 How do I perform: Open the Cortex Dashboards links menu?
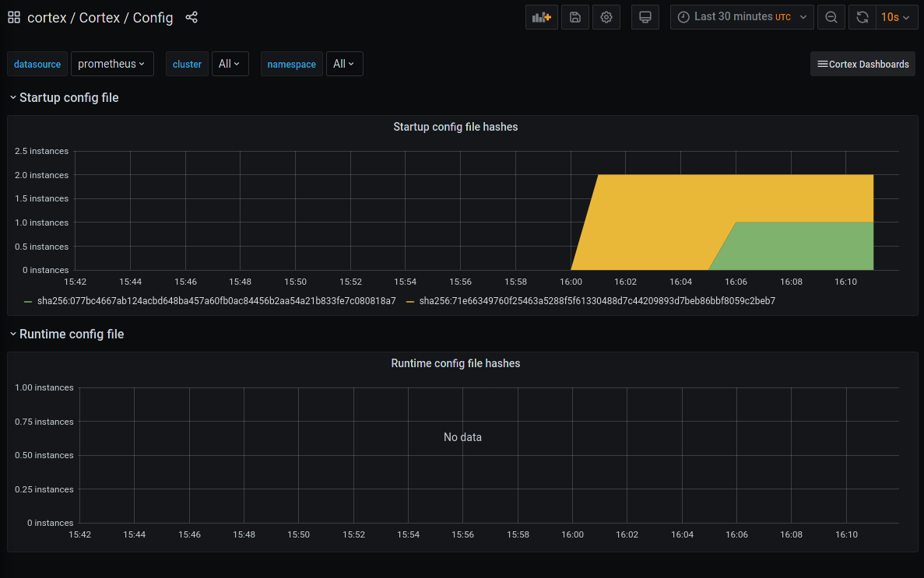pos(863,64)
